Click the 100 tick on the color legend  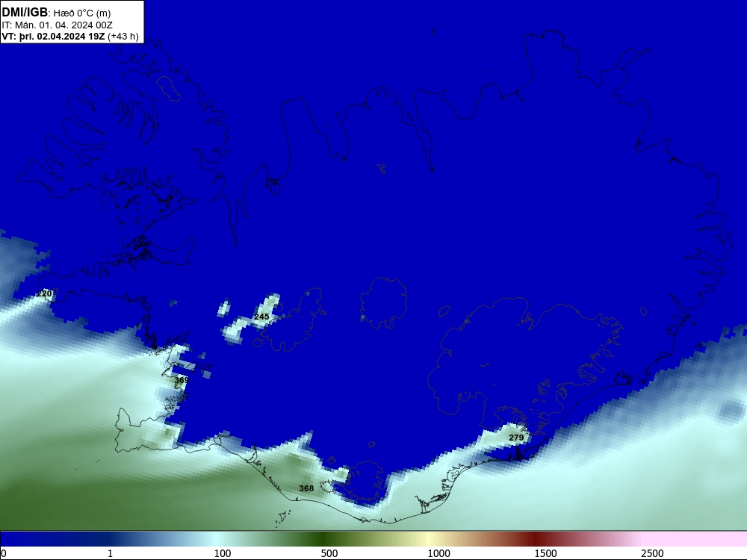point(223,553)
